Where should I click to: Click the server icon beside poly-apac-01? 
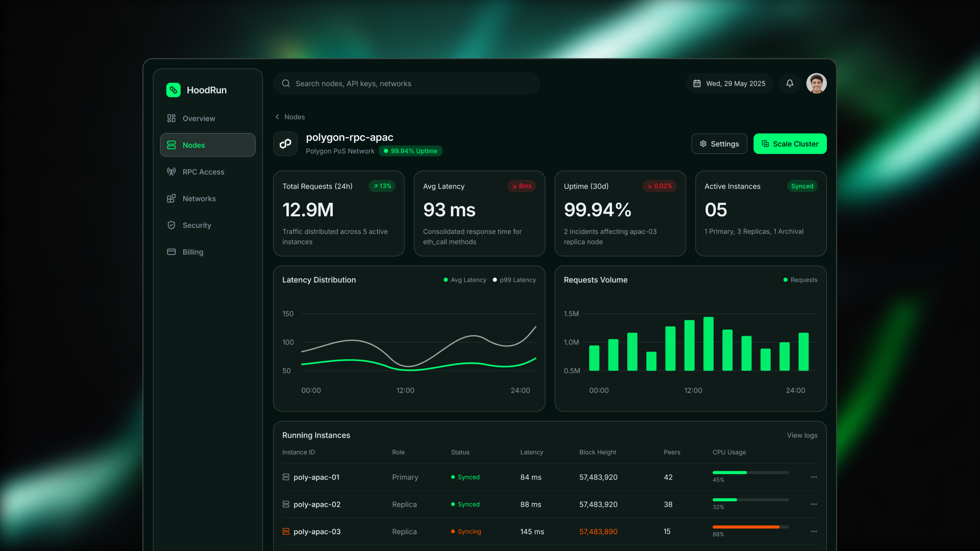tap(286, 477)
